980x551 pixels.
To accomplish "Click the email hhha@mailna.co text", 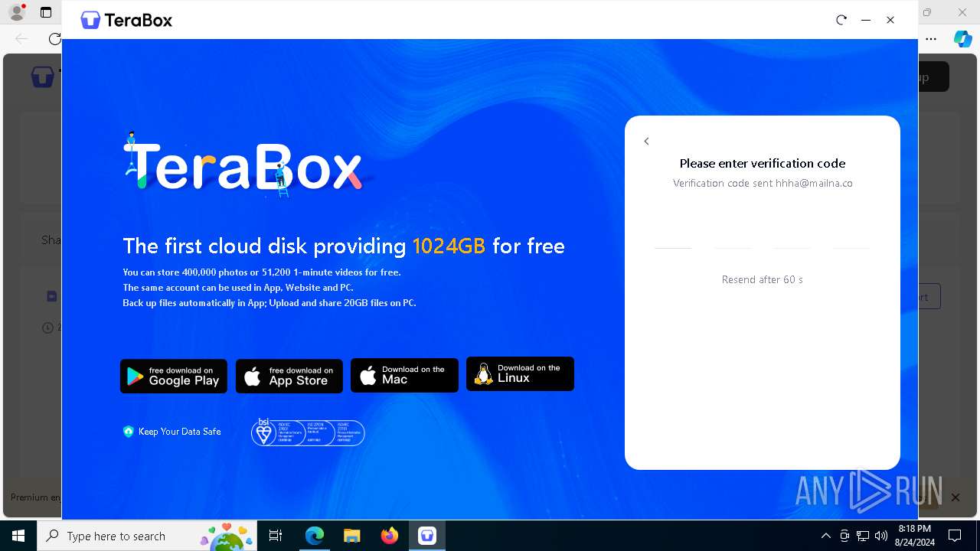I will 814,183.
